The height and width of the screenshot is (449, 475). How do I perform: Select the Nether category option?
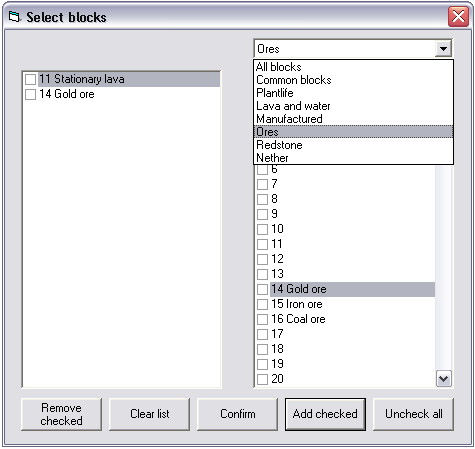pyautogui.click(x=353, y=158)
